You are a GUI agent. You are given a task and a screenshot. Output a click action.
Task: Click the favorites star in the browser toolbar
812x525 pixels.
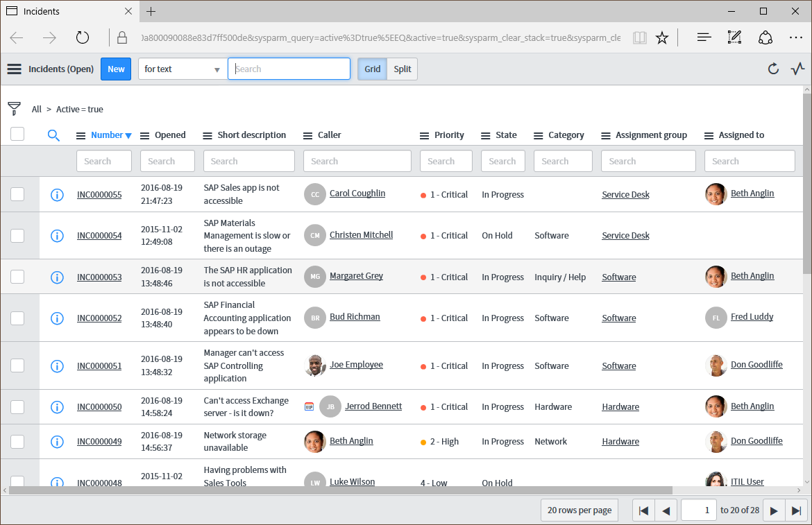[662, 37]
